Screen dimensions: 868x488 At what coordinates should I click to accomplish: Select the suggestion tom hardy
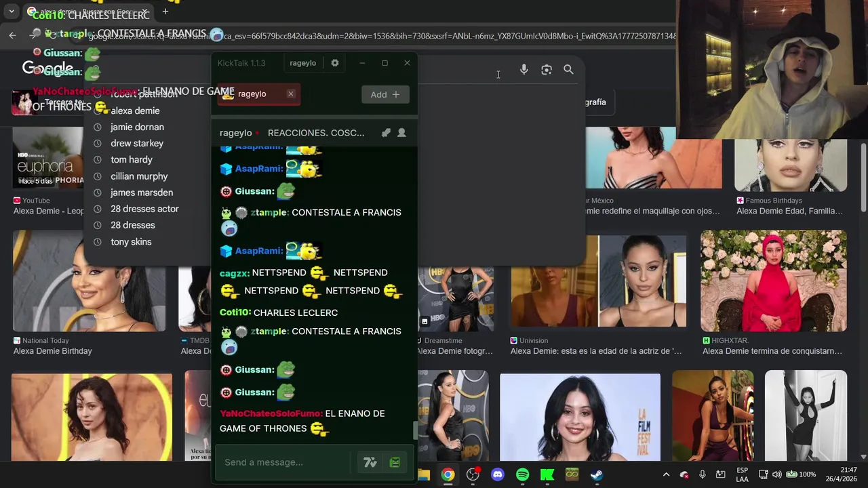point(132,159)
